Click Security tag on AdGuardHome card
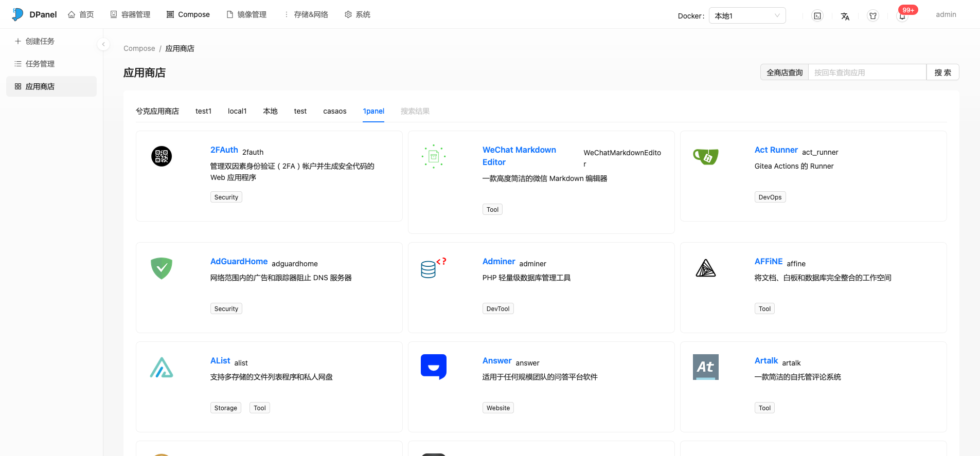The image size is (980, 456). [x=226, y=308]
